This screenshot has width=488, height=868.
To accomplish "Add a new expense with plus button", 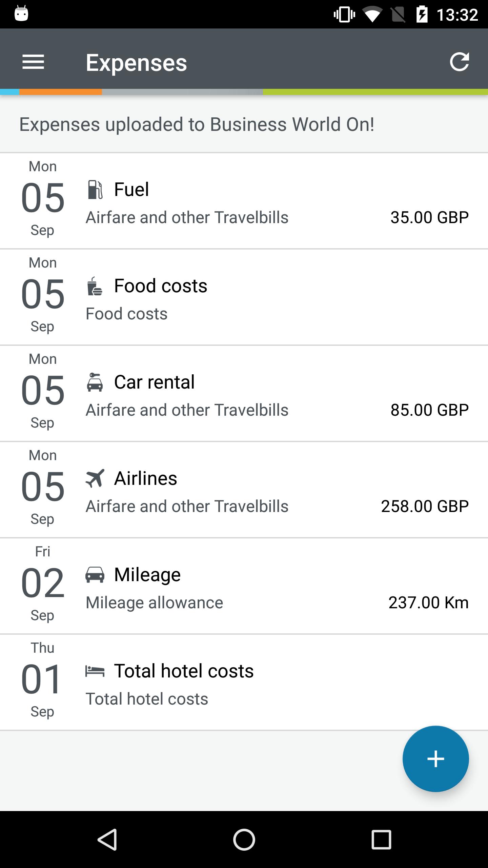I will tap(435, 759).
